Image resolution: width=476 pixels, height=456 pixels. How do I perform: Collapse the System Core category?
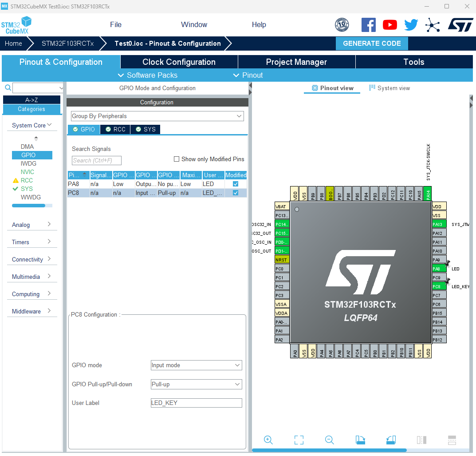pos(32,125)
